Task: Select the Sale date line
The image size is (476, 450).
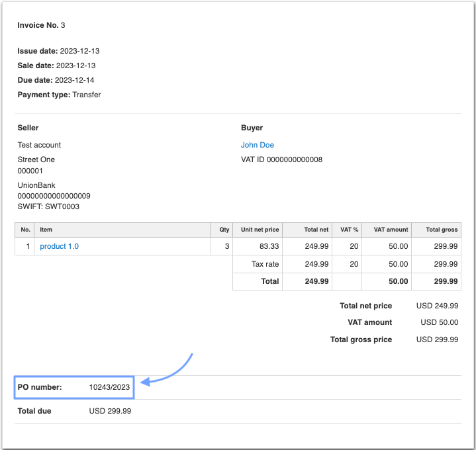Action: (56, 66)
